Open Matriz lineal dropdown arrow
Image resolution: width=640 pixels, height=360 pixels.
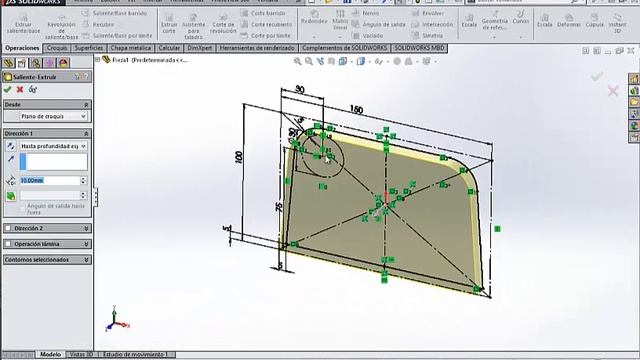click(340, 36)
